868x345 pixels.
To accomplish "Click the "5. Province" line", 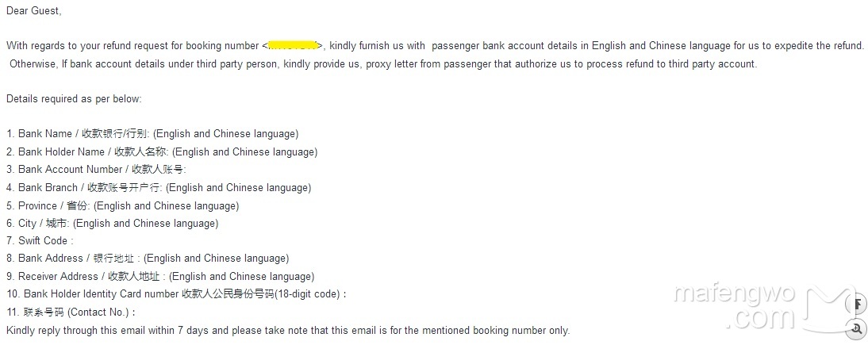I will click(x=122, y=206).
